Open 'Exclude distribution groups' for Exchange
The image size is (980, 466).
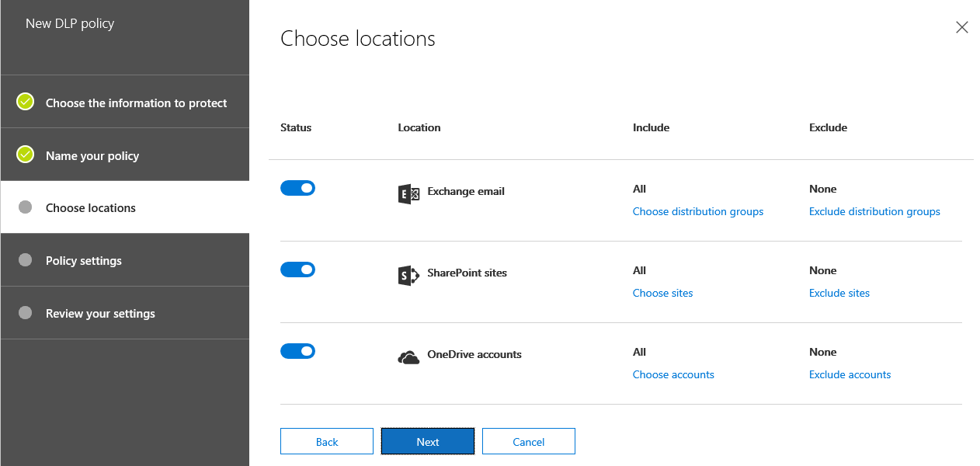(x=874, y=211)
